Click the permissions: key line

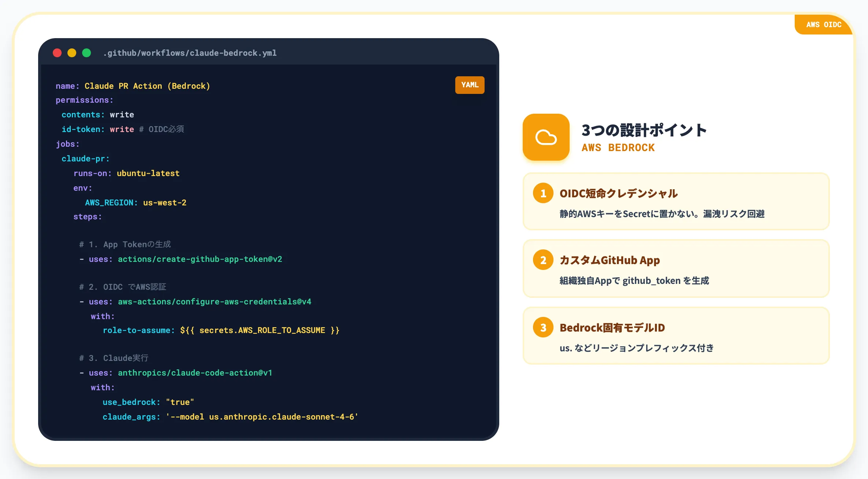coord(85,100)
